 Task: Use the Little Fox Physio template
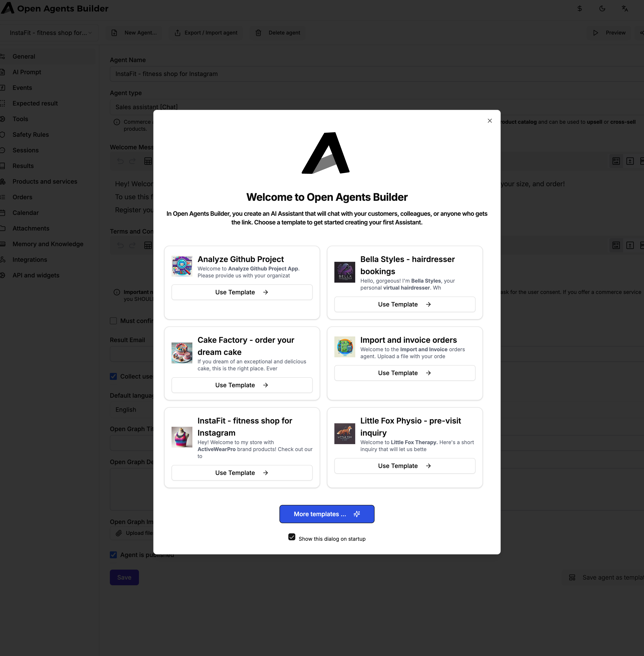click(x=405, y=466)
